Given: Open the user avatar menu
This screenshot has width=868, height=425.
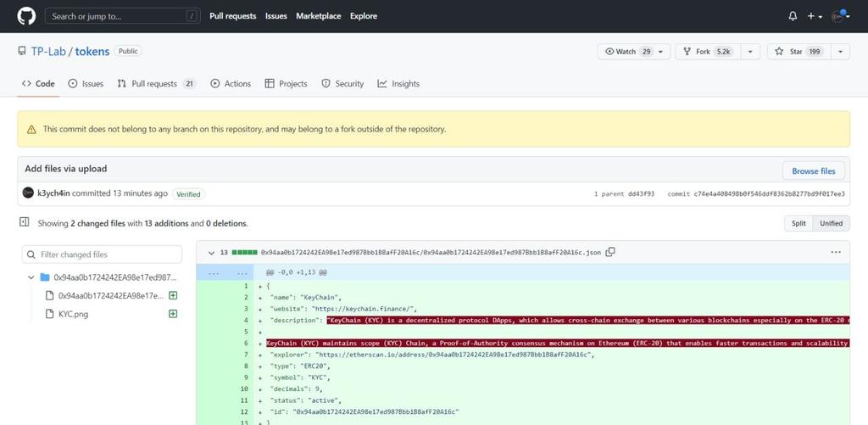Looking at the screenshot, I should (840, 16).
